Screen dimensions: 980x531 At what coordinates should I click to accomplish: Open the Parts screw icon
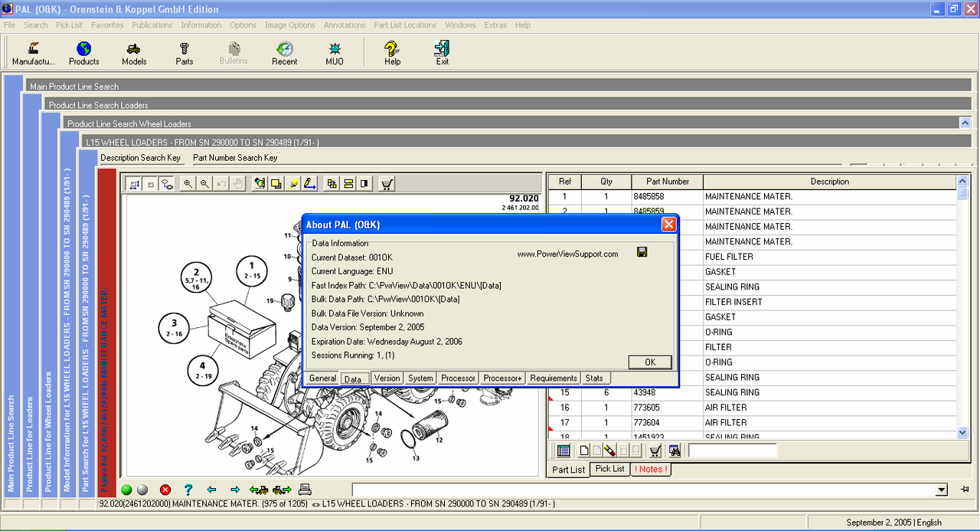coord(185,53)
